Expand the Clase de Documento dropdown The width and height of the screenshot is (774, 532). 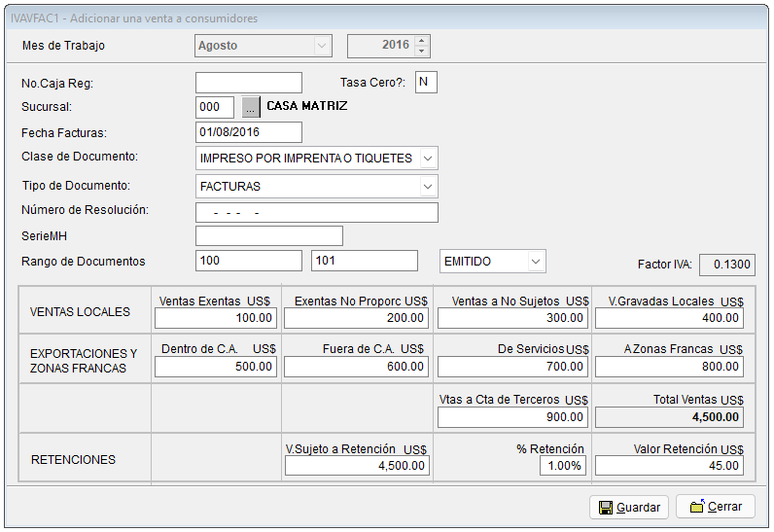tap(428, 159)
